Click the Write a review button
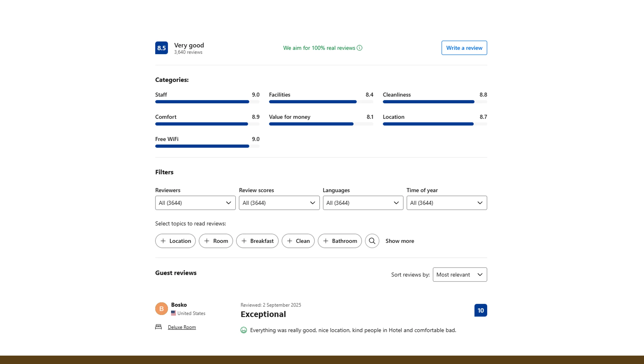This screenshot has width=644, height=364. pyautogui.click(x=464, y=48)
